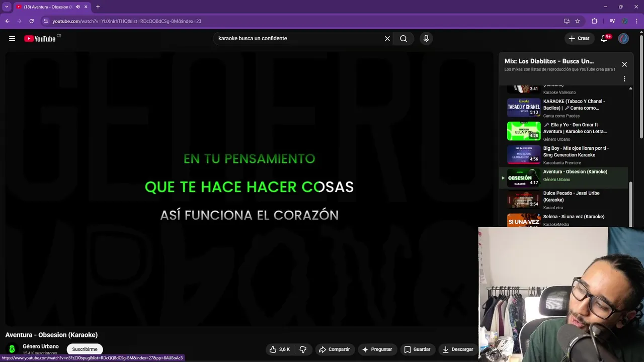The image size is (644, 362).
Task: Open the tab search dropdown
Action: [x=7, y=7]
